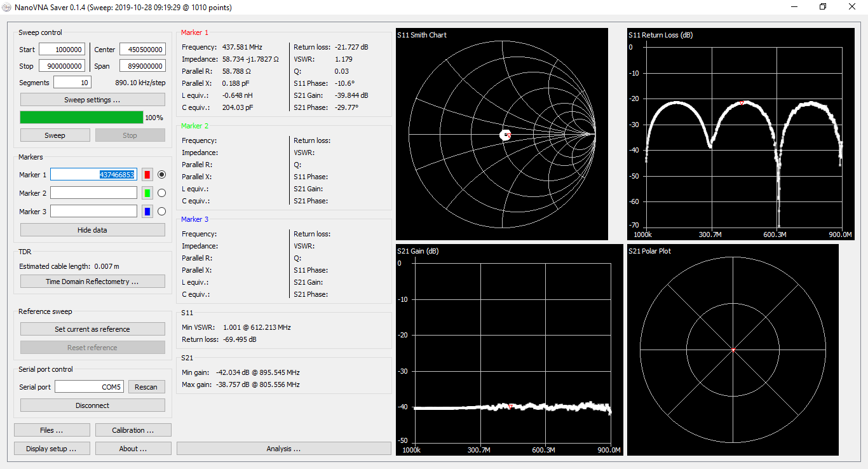Open the Analysis window
Viewport: 868px width, 469px height.
pos(283,449)
